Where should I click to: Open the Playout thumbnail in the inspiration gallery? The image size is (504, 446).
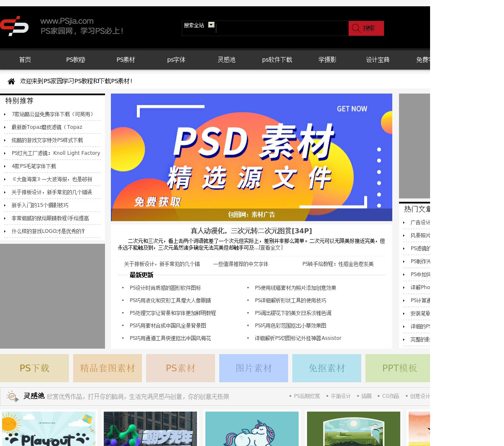(49, 429)
